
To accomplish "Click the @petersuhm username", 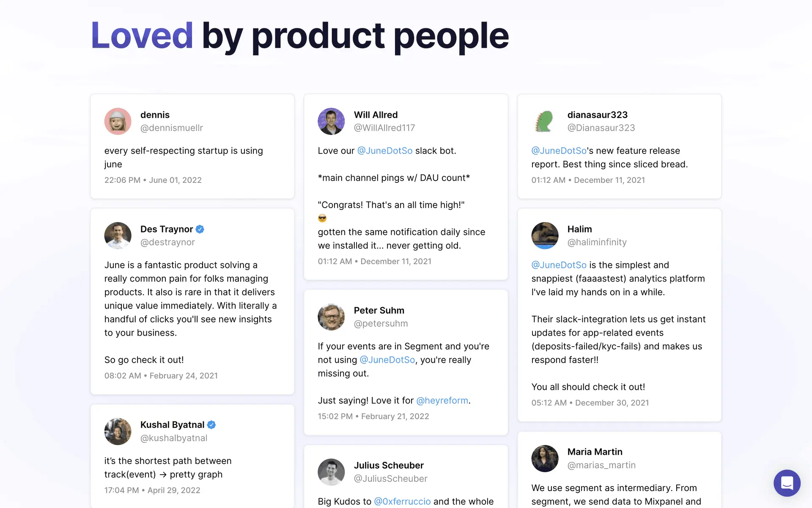I will tap(381, 323).
